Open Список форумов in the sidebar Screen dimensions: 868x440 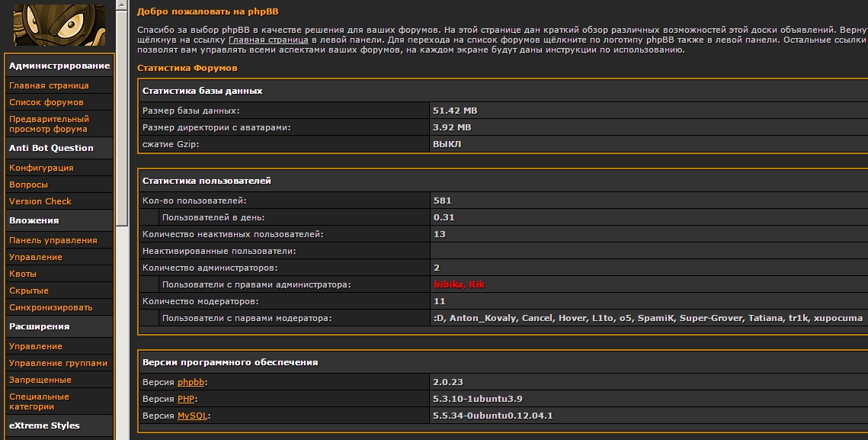(x=46, y=102)
